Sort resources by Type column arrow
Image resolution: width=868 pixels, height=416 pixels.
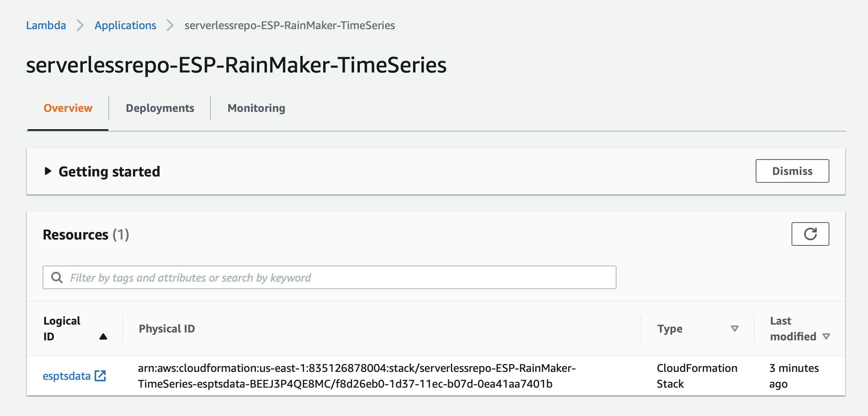(735, 329)
